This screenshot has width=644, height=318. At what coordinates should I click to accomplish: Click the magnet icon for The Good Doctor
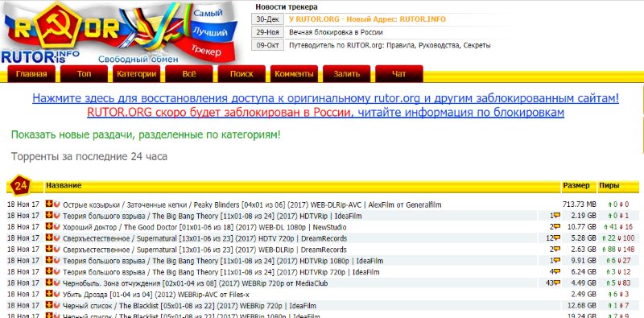tap(56, 226)
